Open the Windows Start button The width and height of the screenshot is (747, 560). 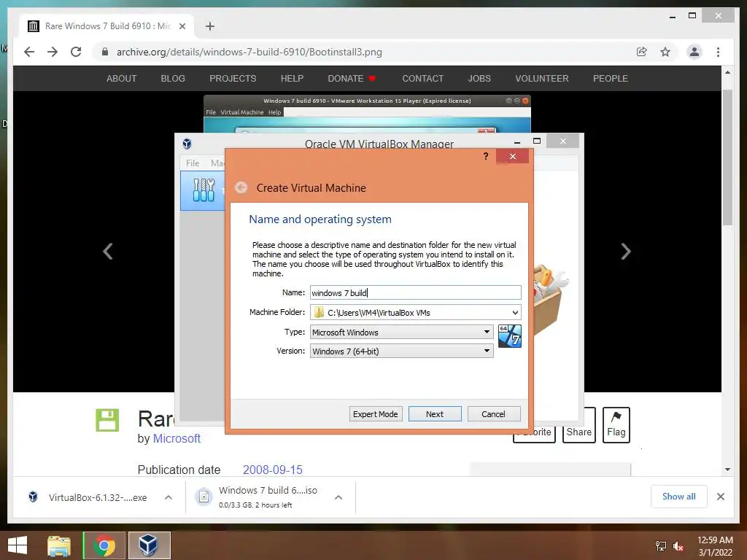[x=18, y=545]
